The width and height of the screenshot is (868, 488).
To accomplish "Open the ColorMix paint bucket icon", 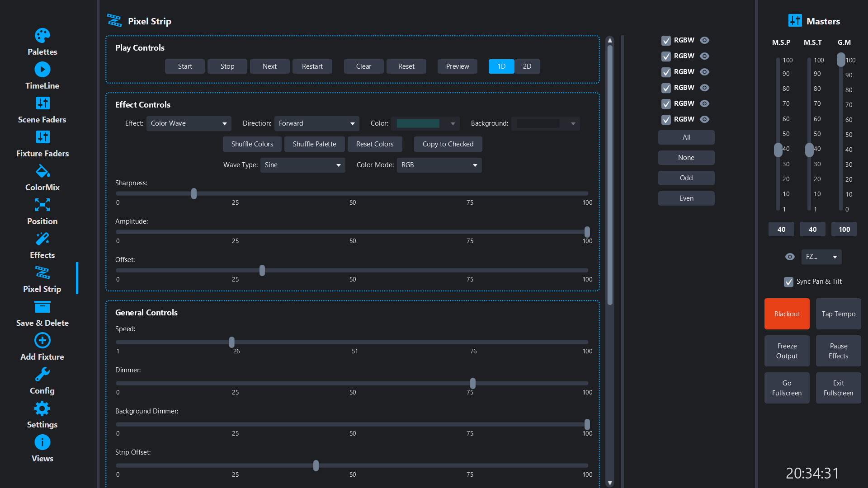I will [x=42, y=171].
